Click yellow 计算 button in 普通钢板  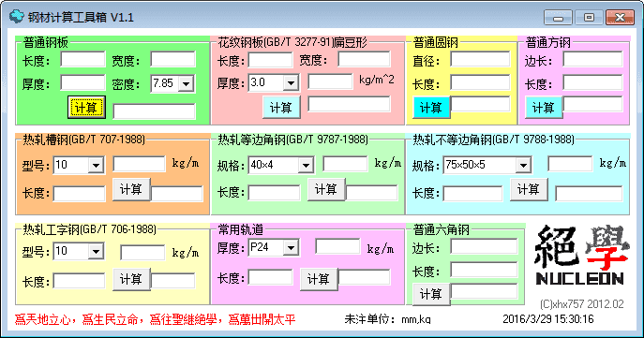[86, 108]
